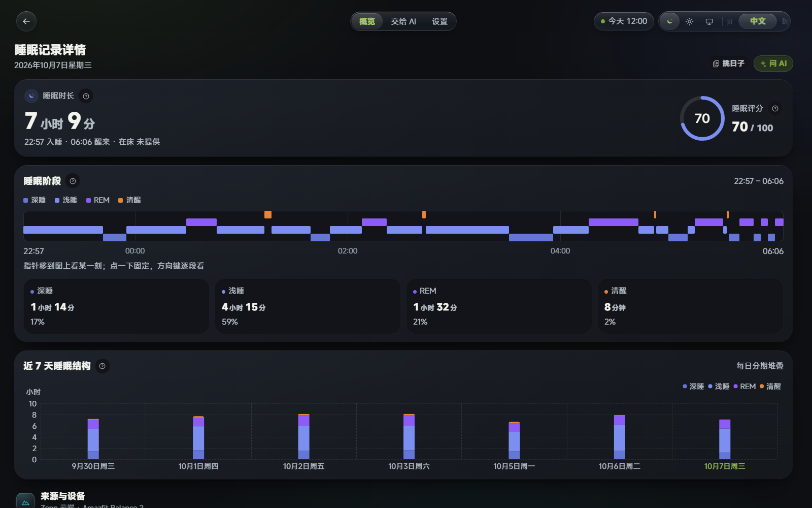Select 中文 language option
Image resolution: width=812 pixels, height=508 pixels.
click(x=758, y=21)
